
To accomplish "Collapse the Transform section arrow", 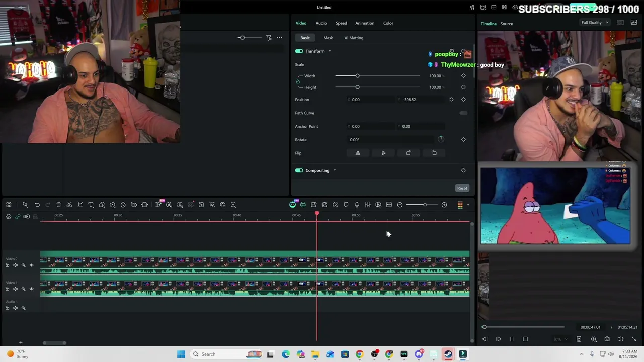I will coord(330,51).
